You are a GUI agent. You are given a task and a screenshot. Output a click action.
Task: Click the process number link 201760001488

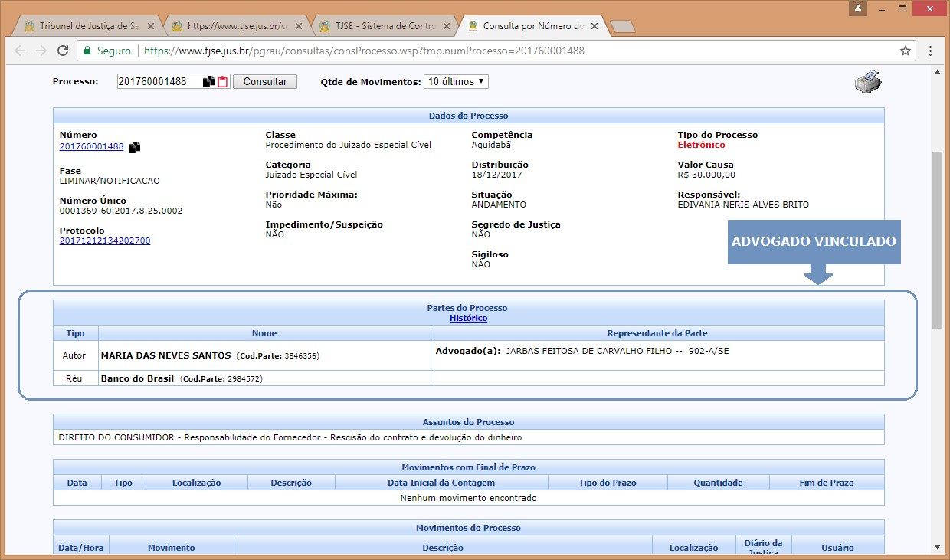[91, 147]
